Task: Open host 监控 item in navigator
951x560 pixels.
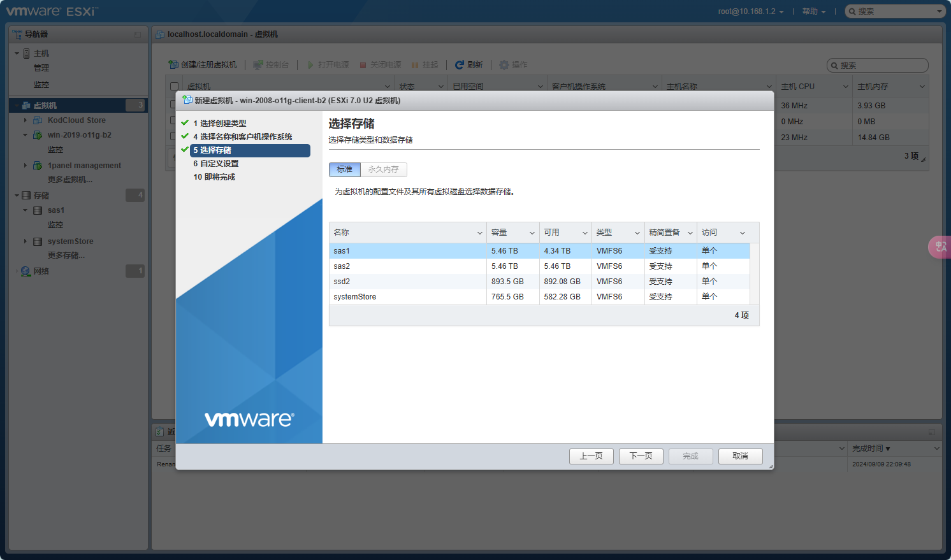Action: [x=41, y=85]
